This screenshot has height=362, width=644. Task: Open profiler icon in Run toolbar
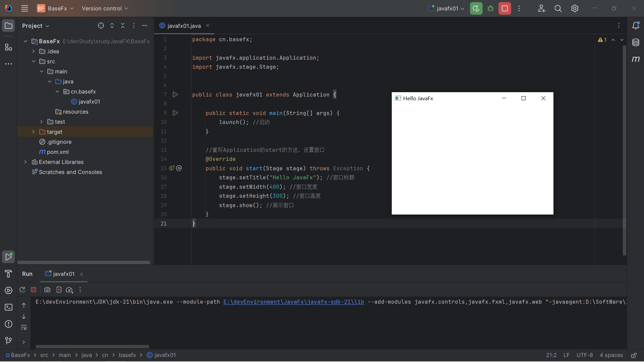pyautogui.click(x=69, y=290)
